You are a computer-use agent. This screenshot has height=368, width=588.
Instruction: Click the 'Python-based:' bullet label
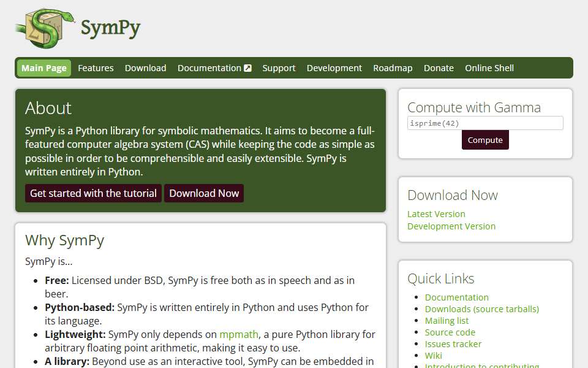pos(80,307)
